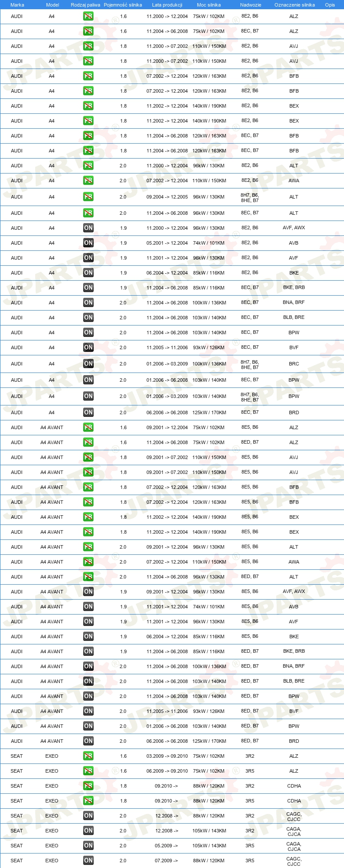Image resolution: width=344 pixels, height=868 pixels.
Task: Click diesel ON icon in A4 8EC, B7 BKE, BRB row
Action: point(88,288)
